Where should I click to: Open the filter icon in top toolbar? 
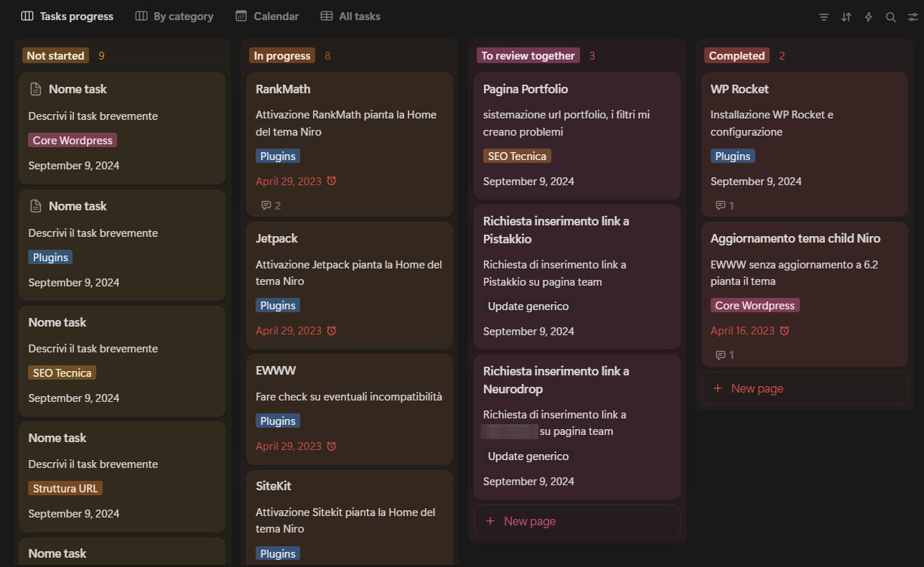point(824,17)
